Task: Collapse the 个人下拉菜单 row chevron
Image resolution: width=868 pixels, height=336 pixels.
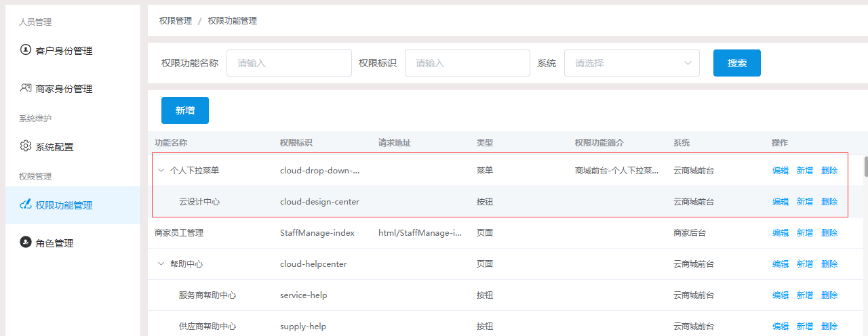Action: [x=161, y=171]
